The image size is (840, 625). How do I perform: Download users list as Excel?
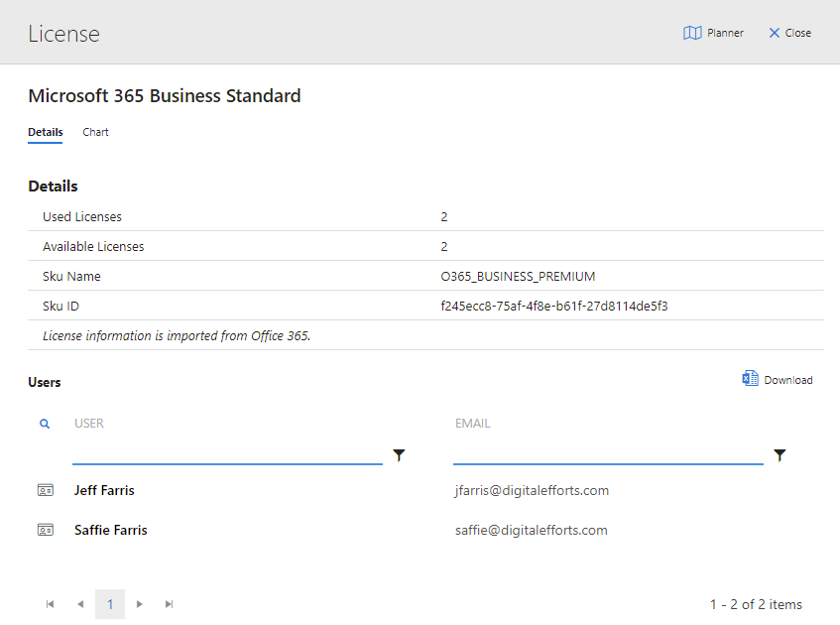point(778,380)
